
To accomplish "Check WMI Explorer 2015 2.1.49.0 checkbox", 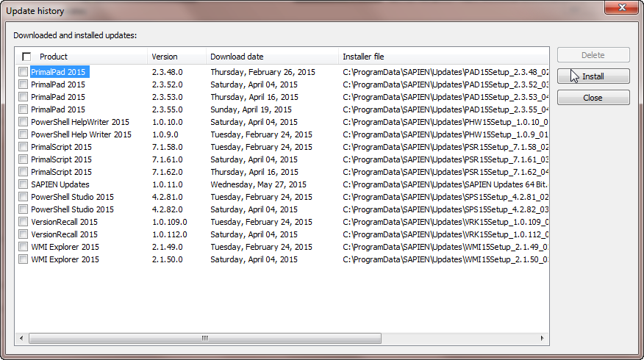I will point(23,247).
